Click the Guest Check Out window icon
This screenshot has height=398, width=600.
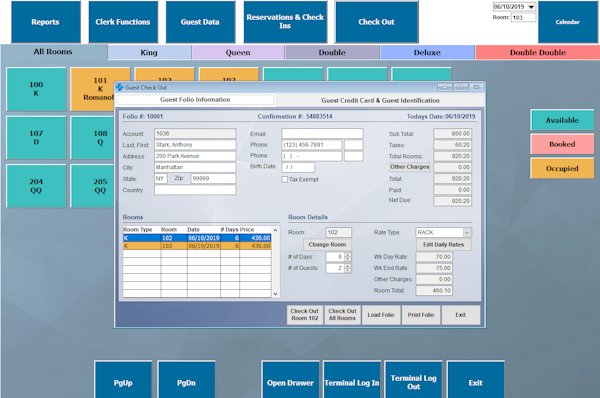[119, 87]
